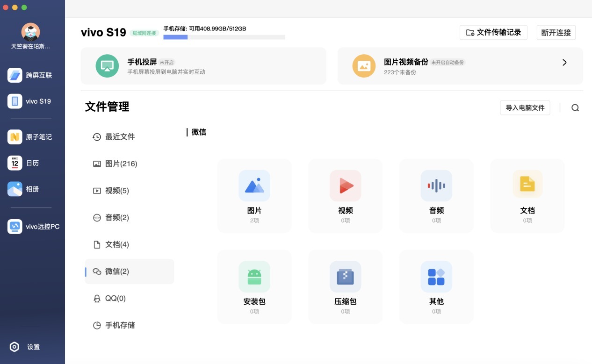Click the phone storage progress bar
592x364 pixels.
tap(224, 37)
